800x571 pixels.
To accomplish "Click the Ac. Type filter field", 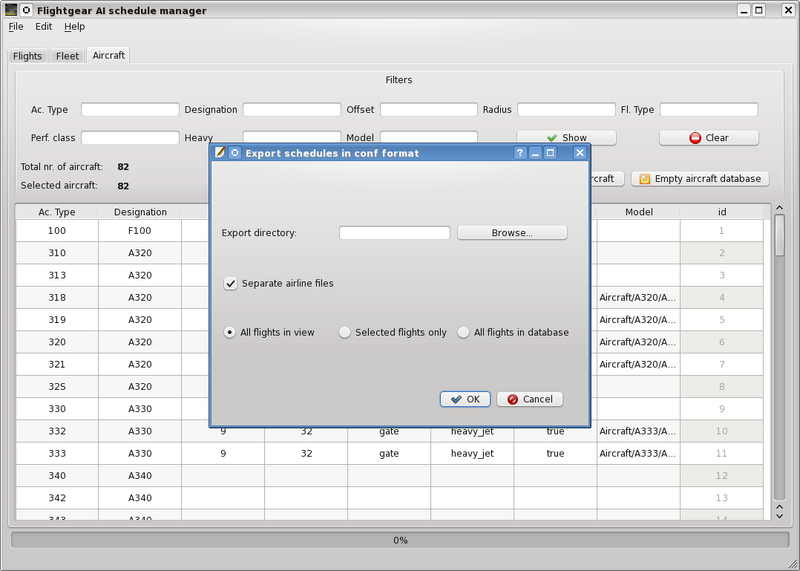I will [x=130, y=110].
